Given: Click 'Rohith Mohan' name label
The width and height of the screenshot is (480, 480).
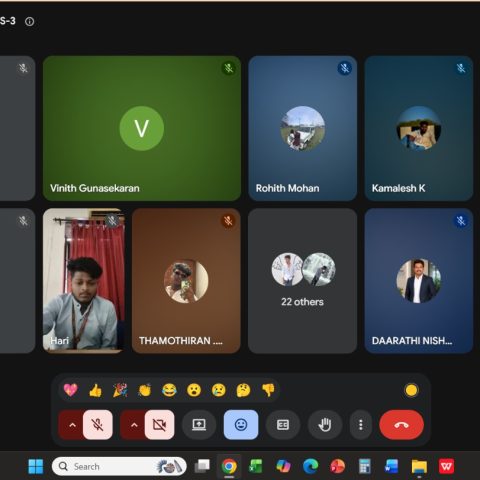Looking at the screenshot, I should [287, 188].
